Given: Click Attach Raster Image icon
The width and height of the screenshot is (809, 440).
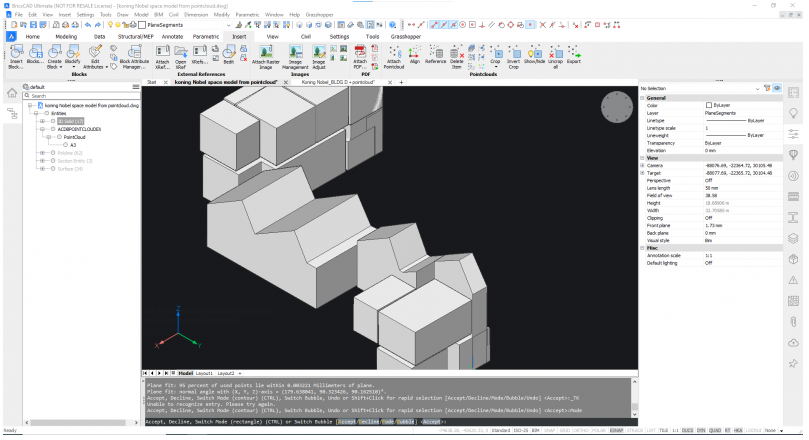Looking at the screenshot, I should (266, 56).
